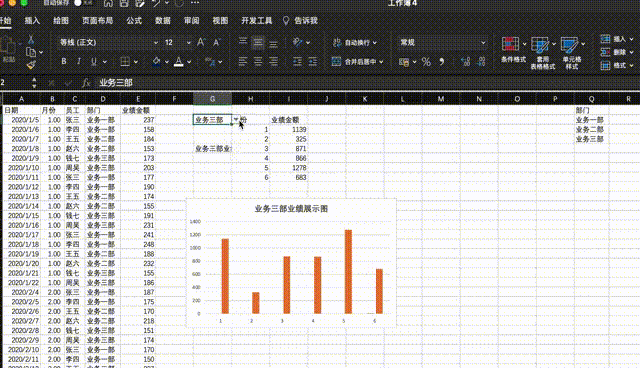Toggle the 自动保存 autosave switch
This screenshot has height=368, width=640.
tap(83, 3)
